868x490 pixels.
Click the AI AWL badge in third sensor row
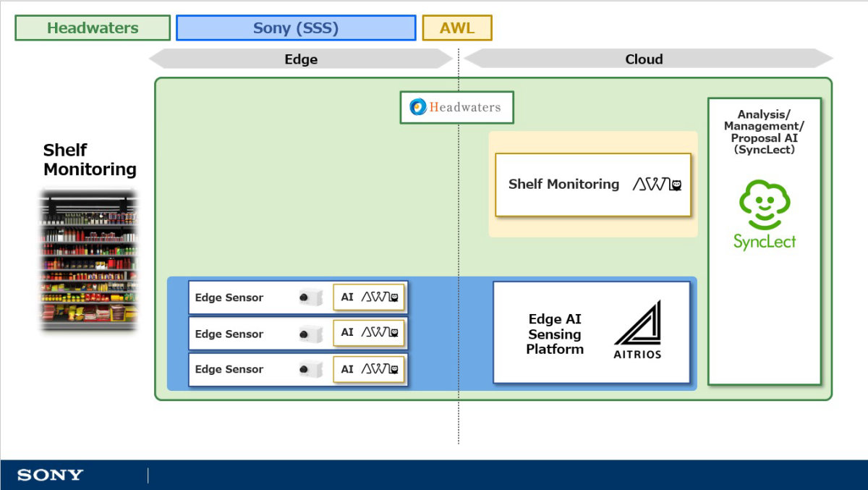coord(369,368)
